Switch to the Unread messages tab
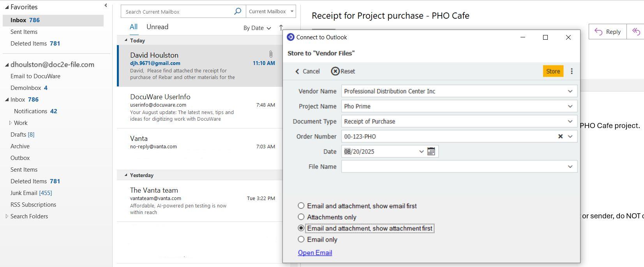The image size is (644, 267). [x=157, y=27]
